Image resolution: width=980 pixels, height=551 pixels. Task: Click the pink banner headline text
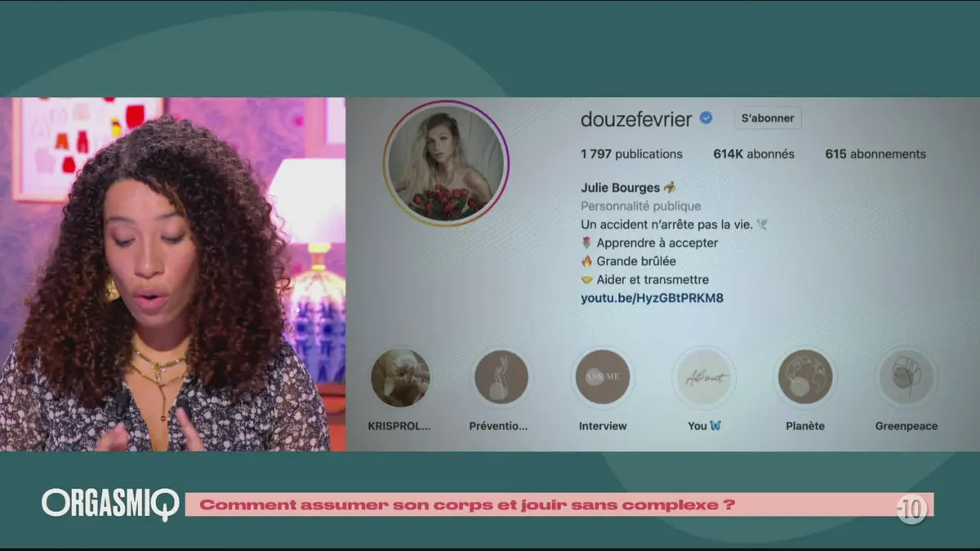[466, 504]
